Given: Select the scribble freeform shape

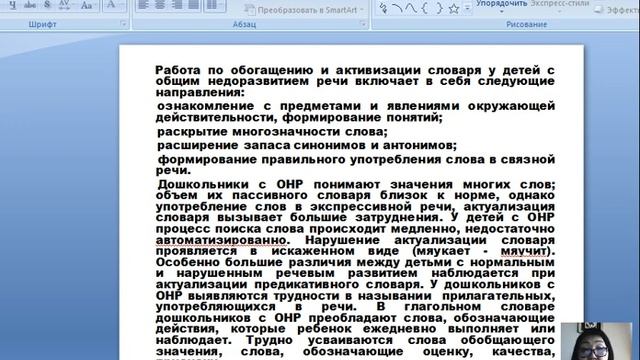Looking at the screenshot, I should 383,9.
